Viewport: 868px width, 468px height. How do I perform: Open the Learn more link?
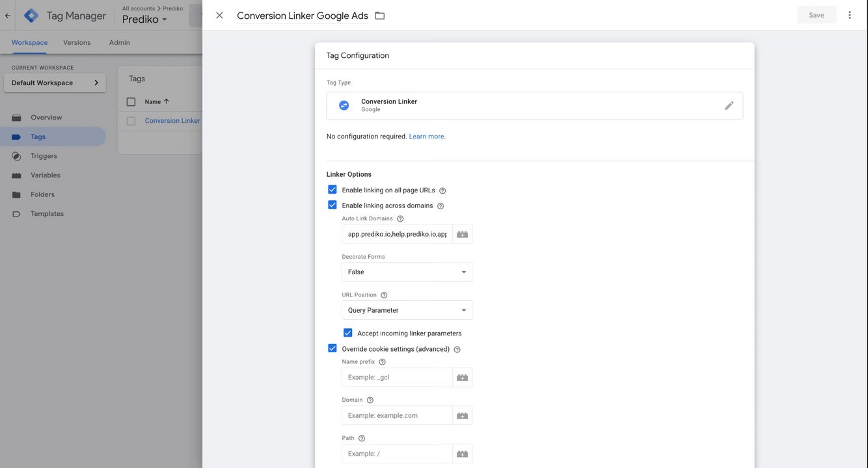[427, 136]
